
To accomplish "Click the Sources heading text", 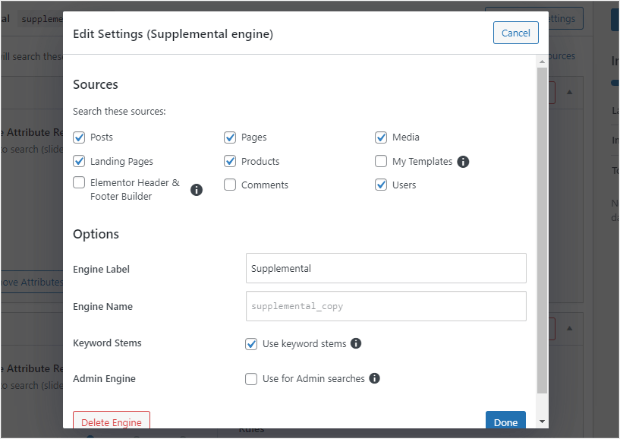I will (96, 84).
